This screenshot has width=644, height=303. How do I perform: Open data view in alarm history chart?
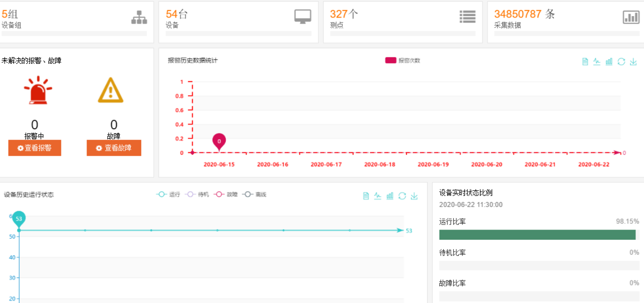point(585,61)
